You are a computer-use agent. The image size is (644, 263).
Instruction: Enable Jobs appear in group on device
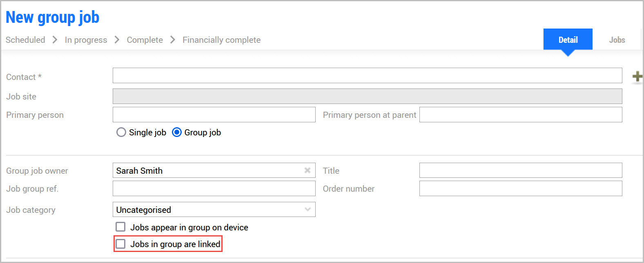point(120,227)
